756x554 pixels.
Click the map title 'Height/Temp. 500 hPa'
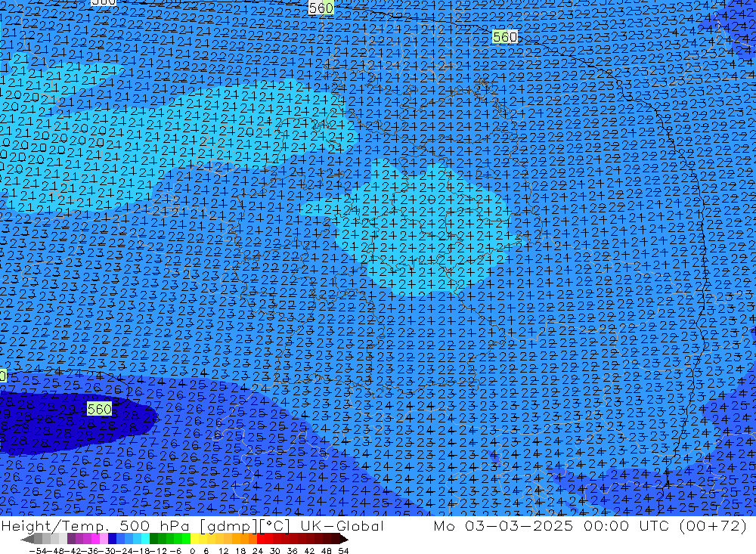pos(95,526)
